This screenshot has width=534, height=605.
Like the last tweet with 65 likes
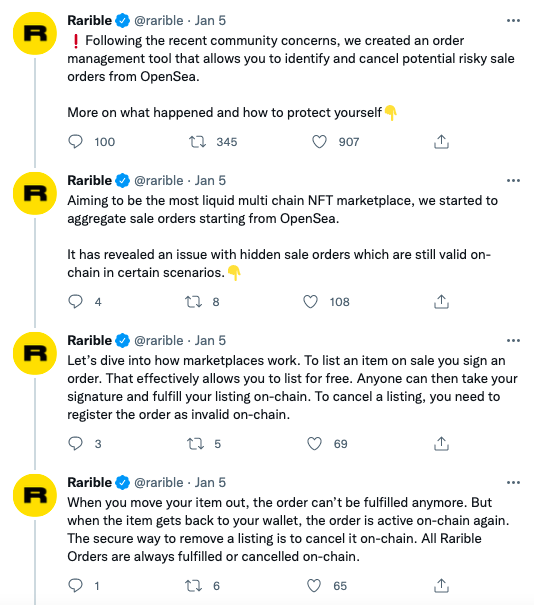click(x=314, y=586)
